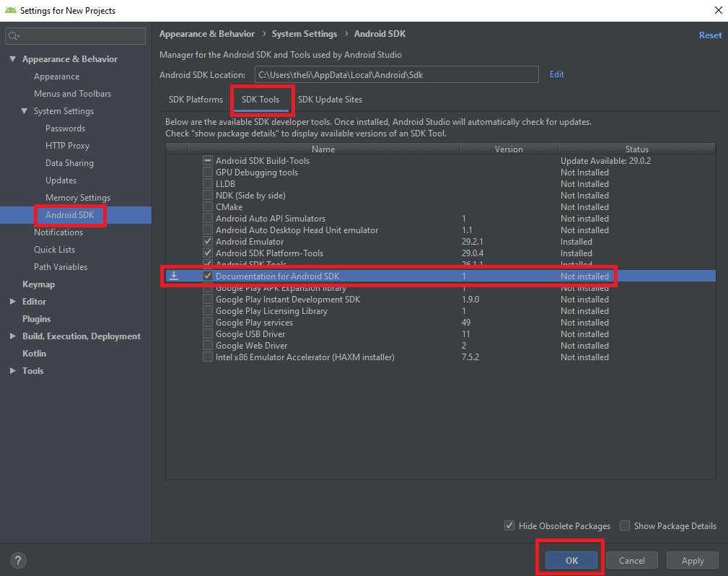Open the SDK Update Sites tab

click(330, 100)
